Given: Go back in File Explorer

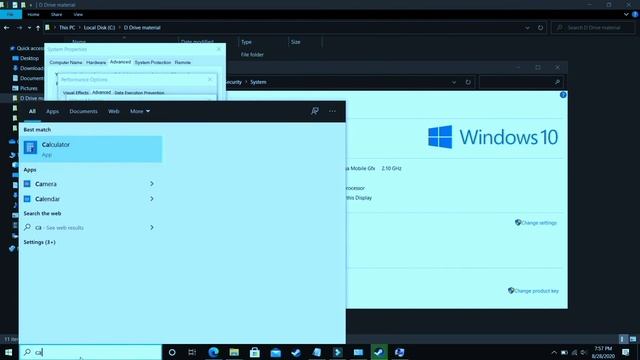Looking at the screenshot, I should pos(7,28).
